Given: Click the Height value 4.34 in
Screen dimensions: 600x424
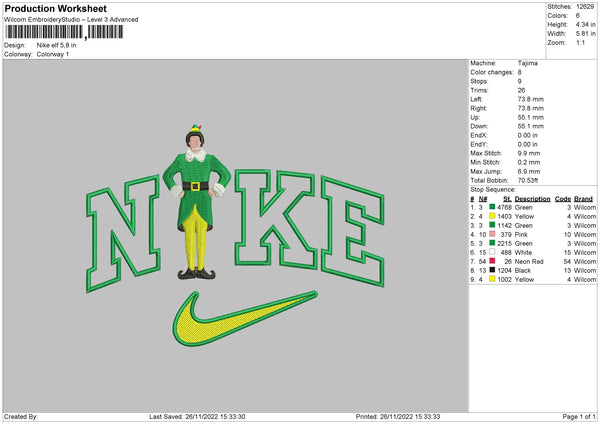Looking at the screenshot, I should click(x=585, y=24).
